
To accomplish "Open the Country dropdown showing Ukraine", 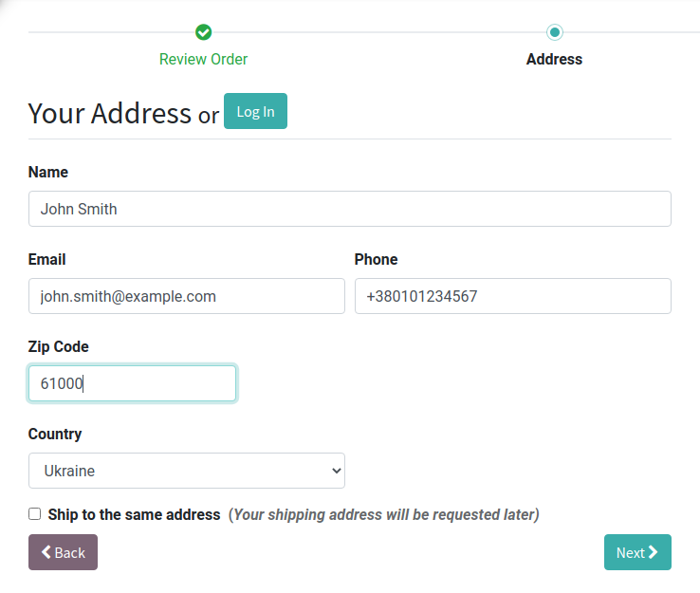I will coord(187,471).
